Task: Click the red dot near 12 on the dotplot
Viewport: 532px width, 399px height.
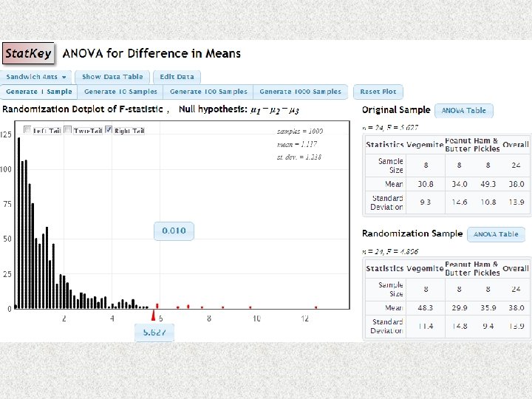Action: tap(316, 307)
